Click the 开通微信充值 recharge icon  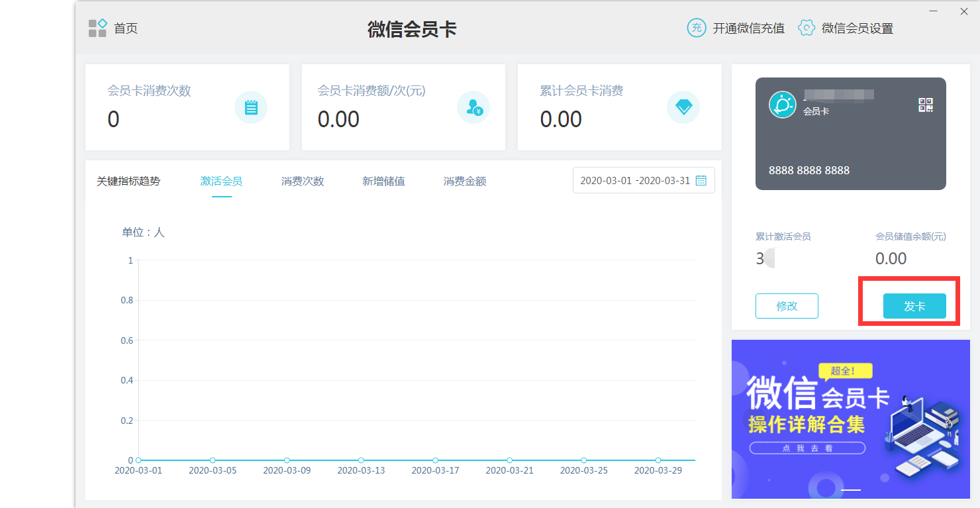click(x=696, y=28)
